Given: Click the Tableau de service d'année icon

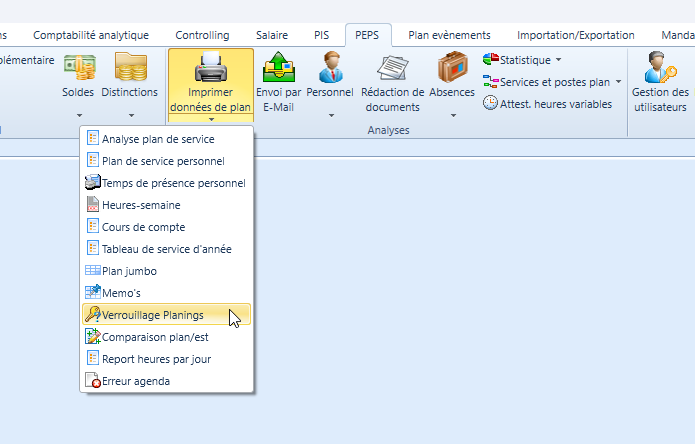Looking at the screenshot, I should 93,248.
